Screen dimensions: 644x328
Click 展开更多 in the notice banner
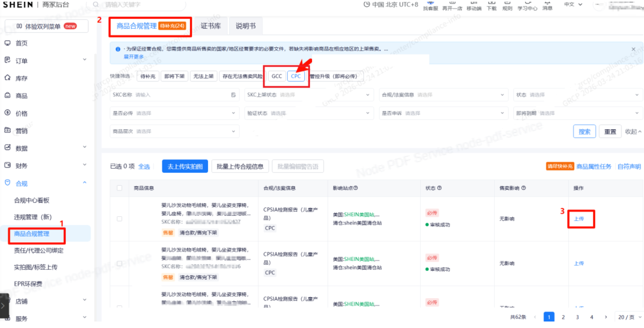click(134, 57)
